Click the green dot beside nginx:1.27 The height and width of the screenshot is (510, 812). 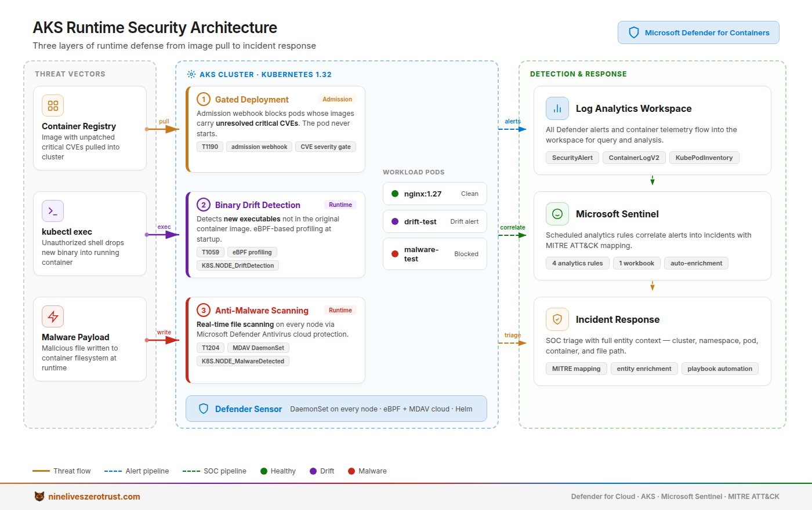[395, 194]
